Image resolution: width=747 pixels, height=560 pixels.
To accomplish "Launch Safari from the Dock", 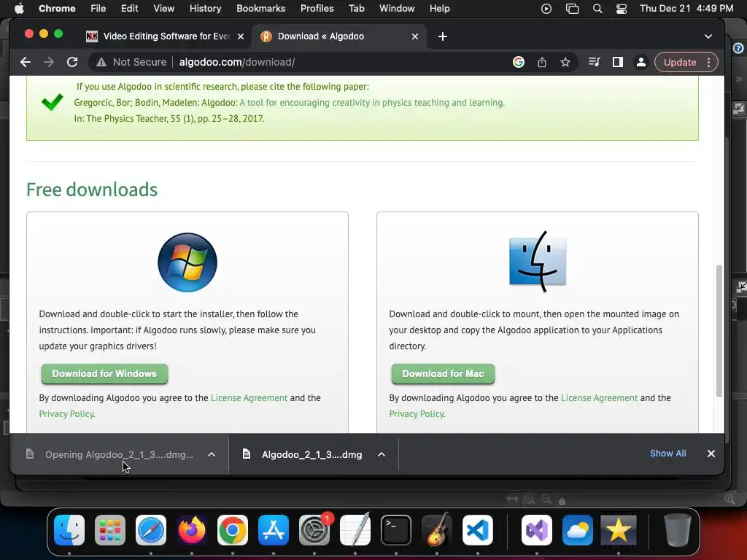I will tap(151, 530).
